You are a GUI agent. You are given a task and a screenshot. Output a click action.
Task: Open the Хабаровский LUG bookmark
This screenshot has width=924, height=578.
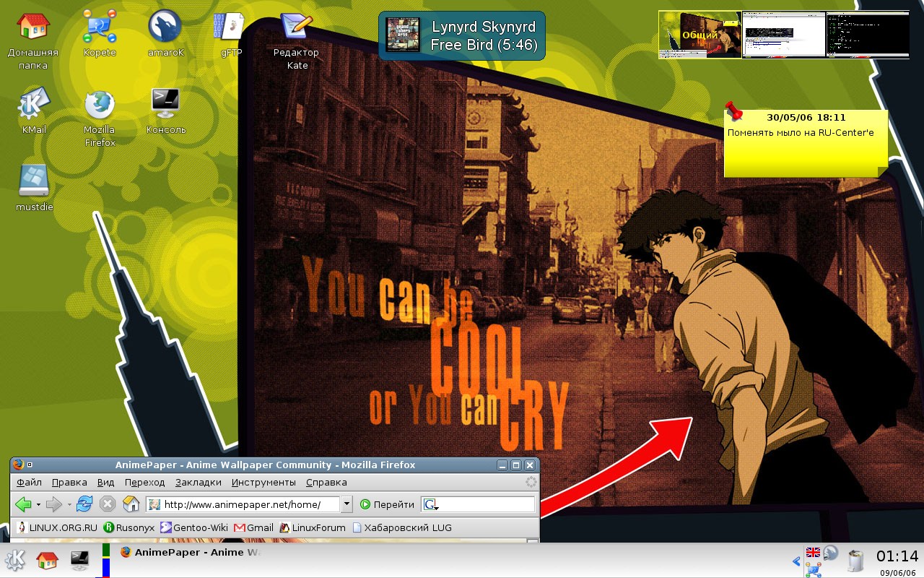[x=402, y=527]
